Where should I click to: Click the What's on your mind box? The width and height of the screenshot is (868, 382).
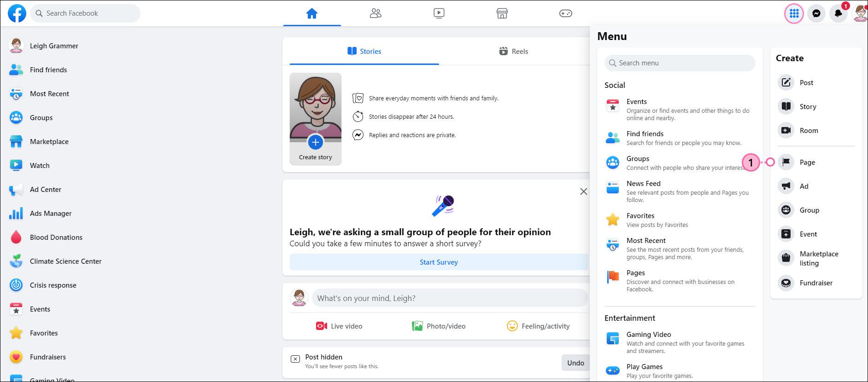pyautogui.click(x=450, y=298)
